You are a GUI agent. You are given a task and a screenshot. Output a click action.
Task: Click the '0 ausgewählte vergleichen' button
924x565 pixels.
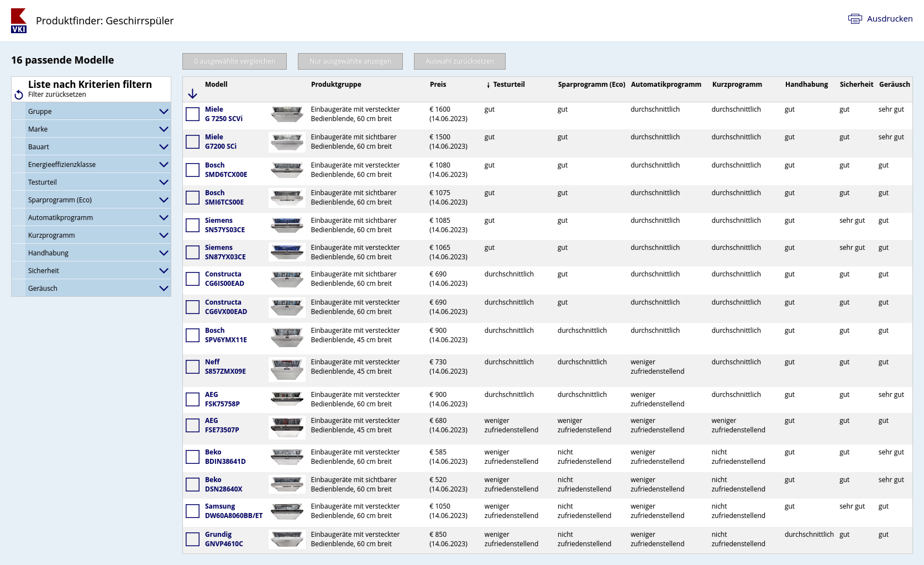coord(234,61)
